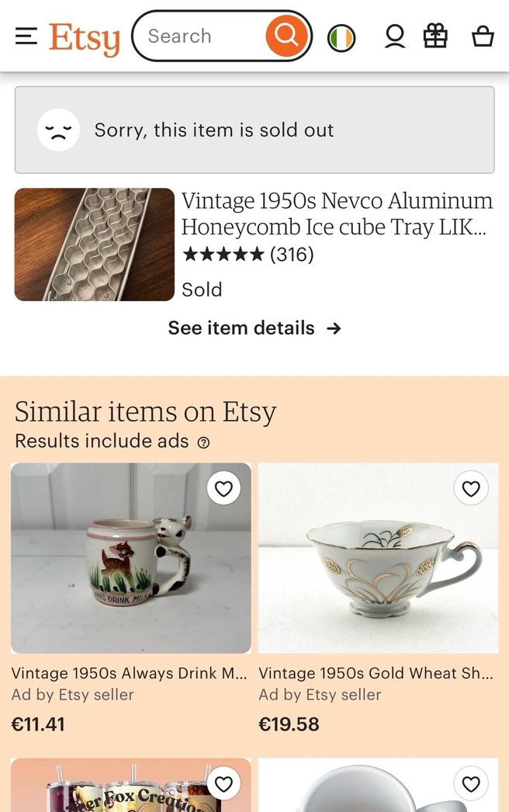Open the gift registry icon
The image size is (509, 812).
pyautogui.click(x=435, y=36)
